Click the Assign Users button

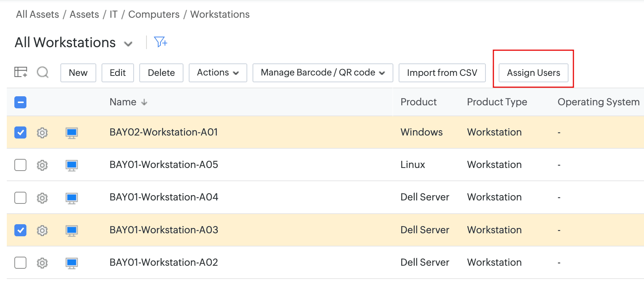click(533, 73)
